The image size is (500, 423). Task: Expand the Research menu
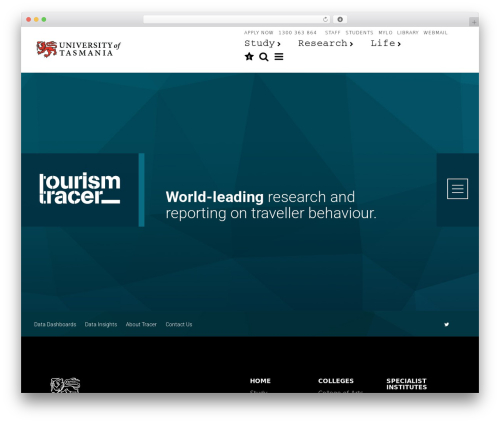325,43
